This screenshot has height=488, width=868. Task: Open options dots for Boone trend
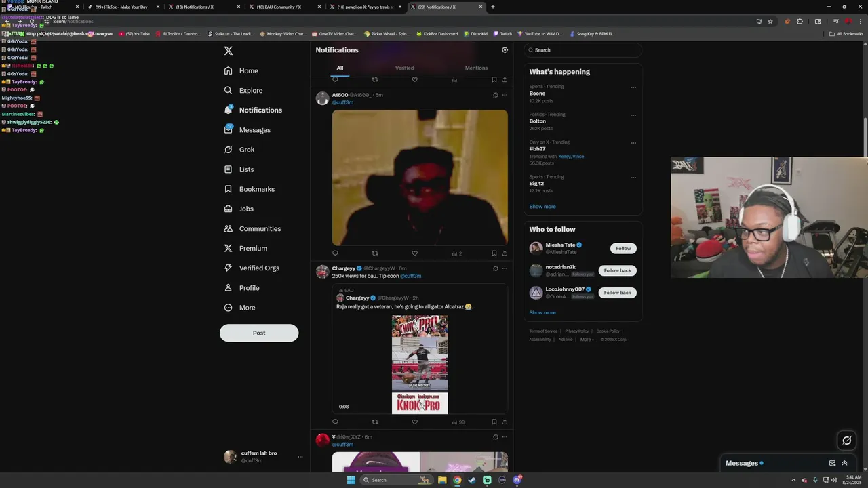coord(633,87)
